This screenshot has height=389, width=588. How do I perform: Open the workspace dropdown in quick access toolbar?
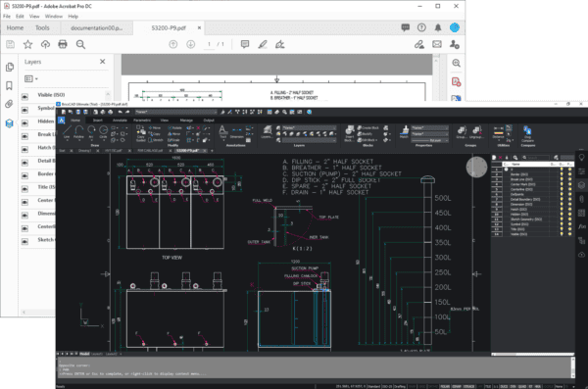click(175, 112)
